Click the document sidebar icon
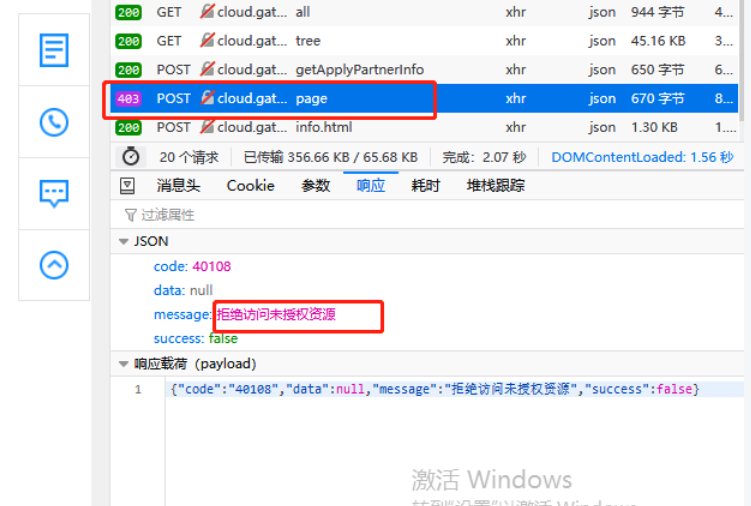Image resolution: width=751 pixels, height=506 pixels. pos(54,50)
